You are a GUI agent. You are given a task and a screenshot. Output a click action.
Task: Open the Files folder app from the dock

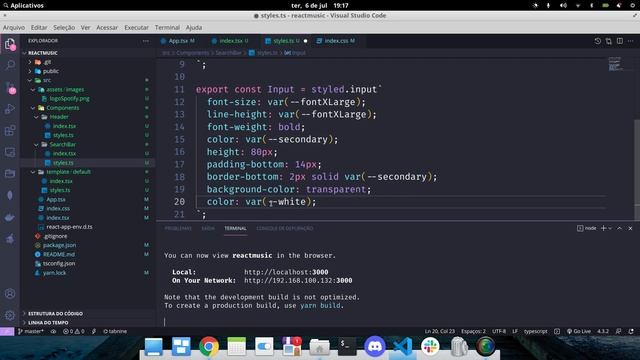(319, 347)
